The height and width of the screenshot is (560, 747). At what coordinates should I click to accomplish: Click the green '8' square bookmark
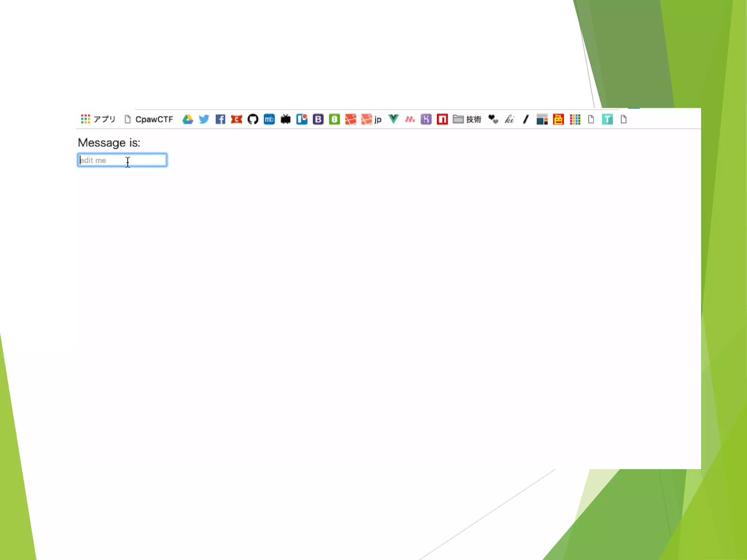[334, 119]
